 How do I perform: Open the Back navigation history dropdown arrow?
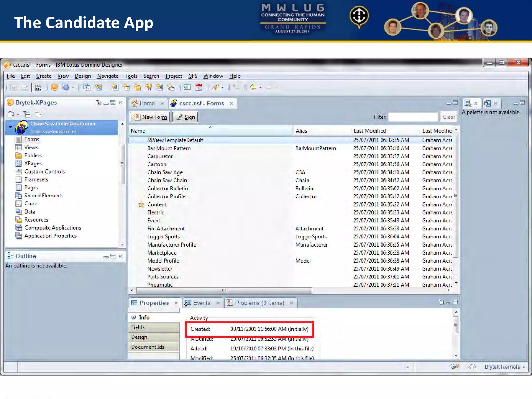pos(260,87)
